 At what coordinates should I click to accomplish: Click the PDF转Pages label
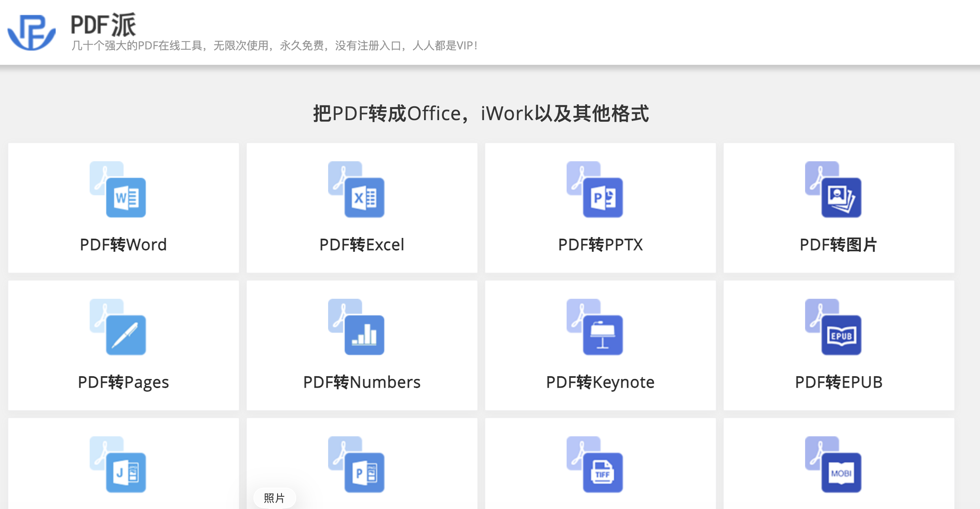coord(123,382)
